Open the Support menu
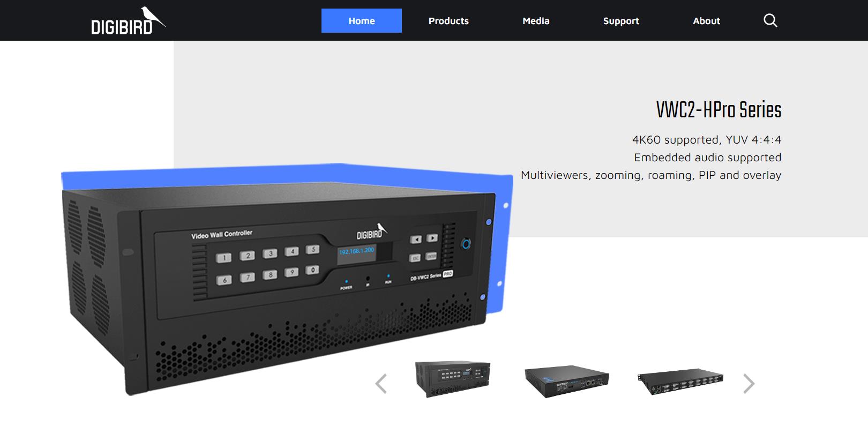This screenshot has height=434, width=868. tap(621, 21)
